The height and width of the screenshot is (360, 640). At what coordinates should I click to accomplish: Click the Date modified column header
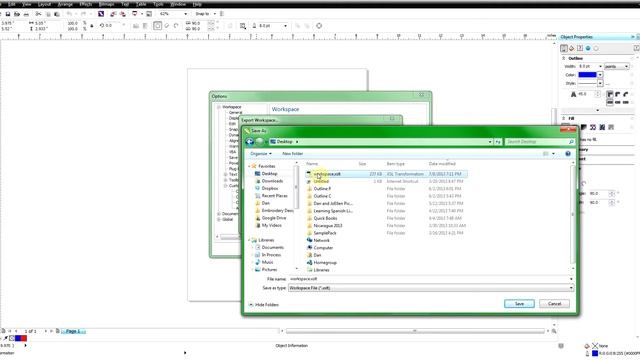tap(442, 164)
